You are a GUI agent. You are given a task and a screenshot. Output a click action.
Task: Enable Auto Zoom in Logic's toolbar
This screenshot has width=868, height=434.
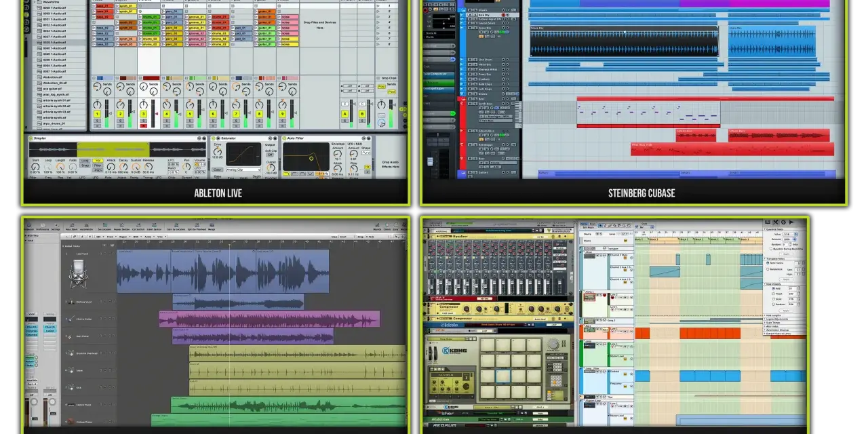72,226
